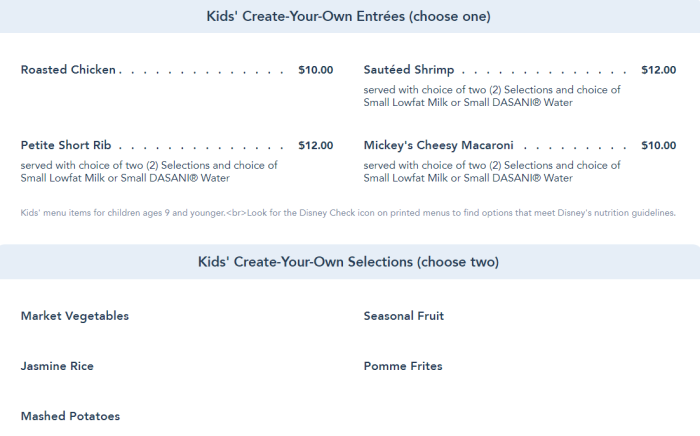Click the $10.00 price for Mickey's Cheesy Macaroni

658,145
